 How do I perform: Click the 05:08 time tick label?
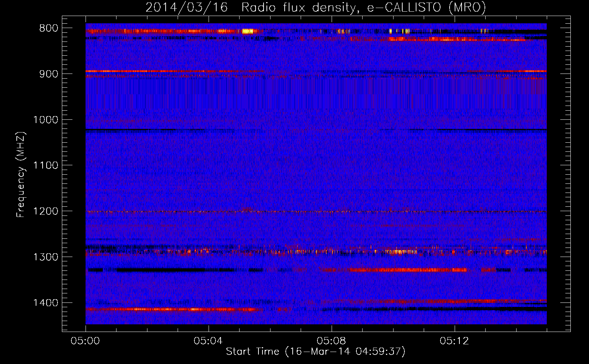[332, 341]
